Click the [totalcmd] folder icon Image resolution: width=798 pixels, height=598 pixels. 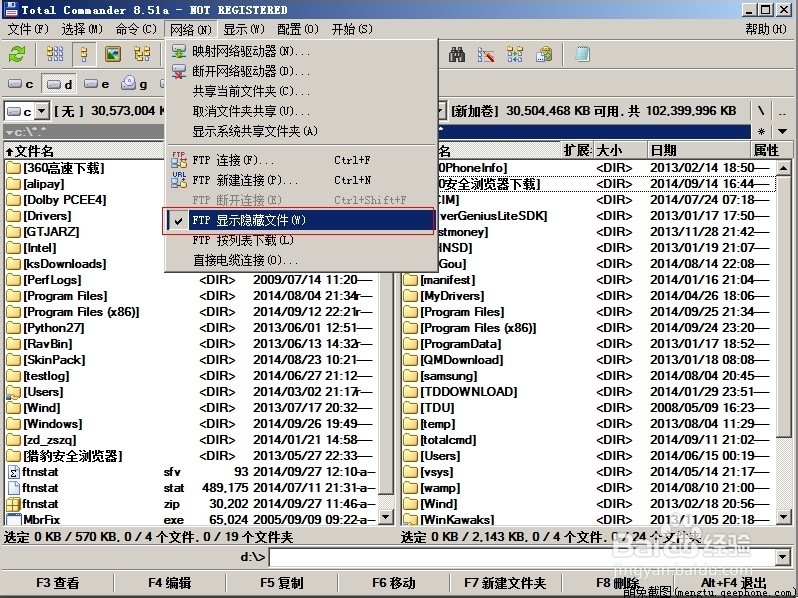coord(410,440)
